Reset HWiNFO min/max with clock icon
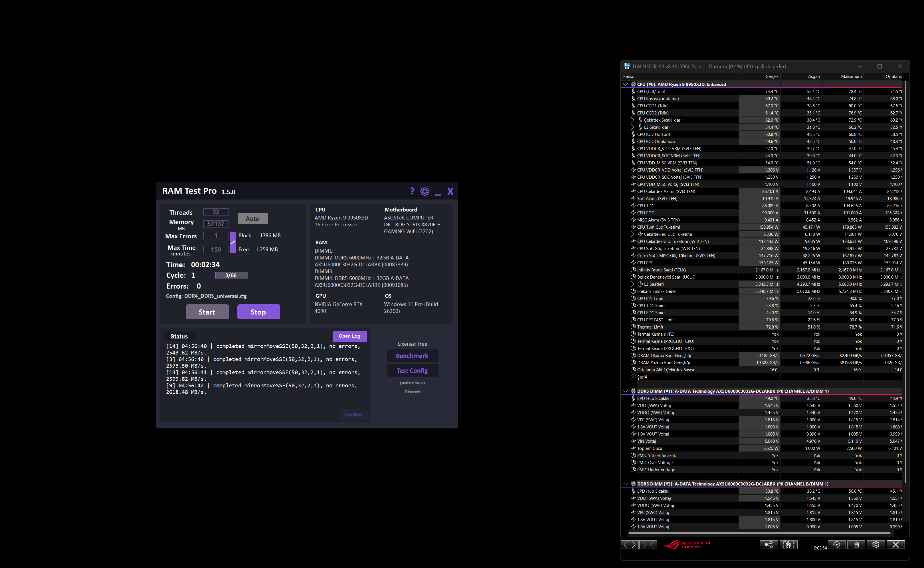 (836, 544)
